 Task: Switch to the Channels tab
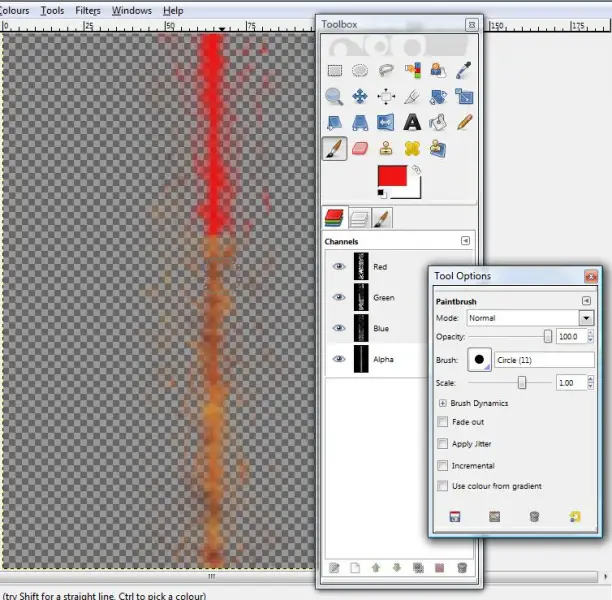point(334,218)
